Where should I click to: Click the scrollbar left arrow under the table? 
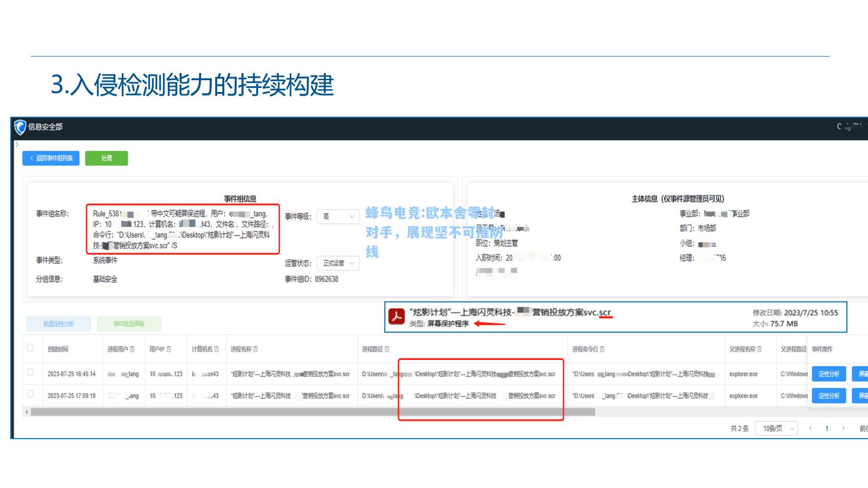27,412
